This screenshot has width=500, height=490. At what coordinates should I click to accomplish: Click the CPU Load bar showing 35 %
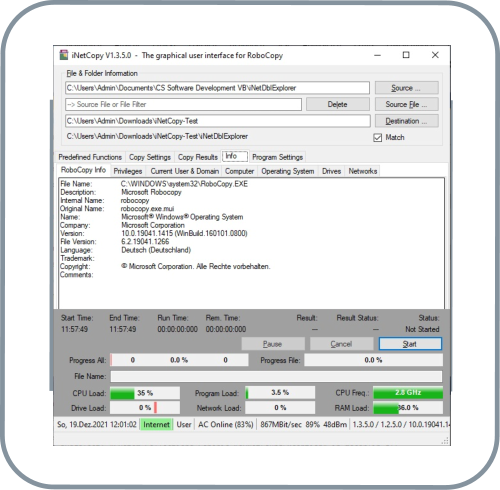tap(145, 393)
